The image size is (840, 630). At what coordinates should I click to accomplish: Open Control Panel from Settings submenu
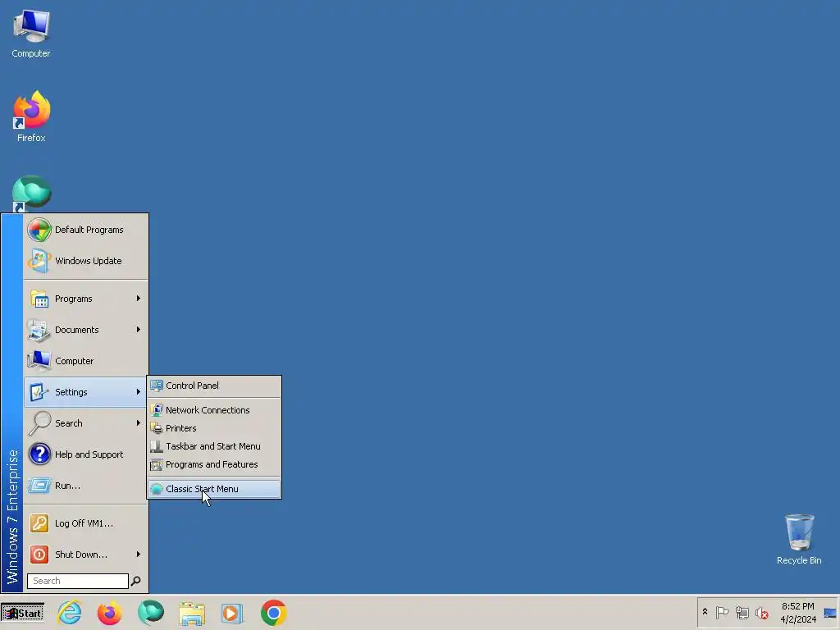(214, 386)
